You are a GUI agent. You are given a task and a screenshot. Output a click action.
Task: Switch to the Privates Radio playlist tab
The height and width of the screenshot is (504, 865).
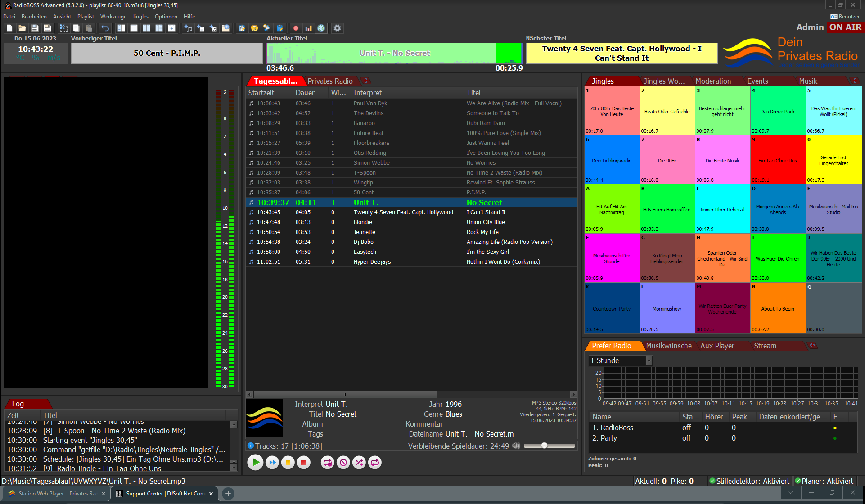click(330, 81)
